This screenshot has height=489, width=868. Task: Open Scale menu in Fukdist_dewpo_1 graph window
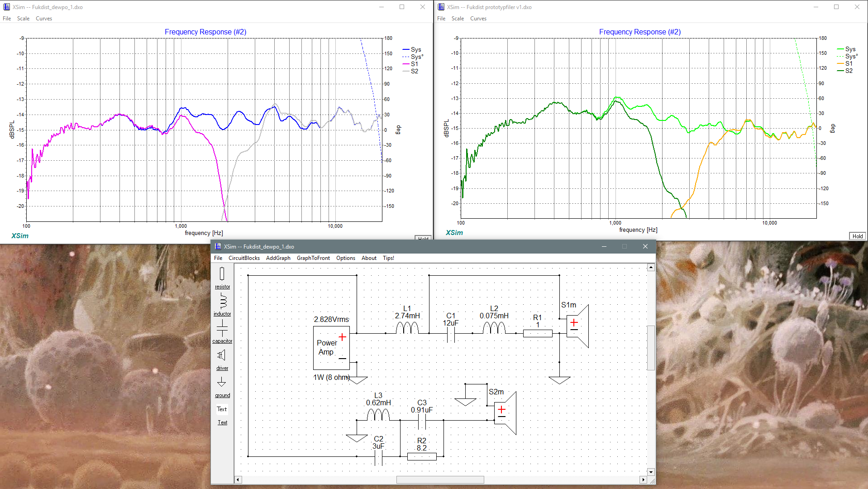tap(23, 19)
